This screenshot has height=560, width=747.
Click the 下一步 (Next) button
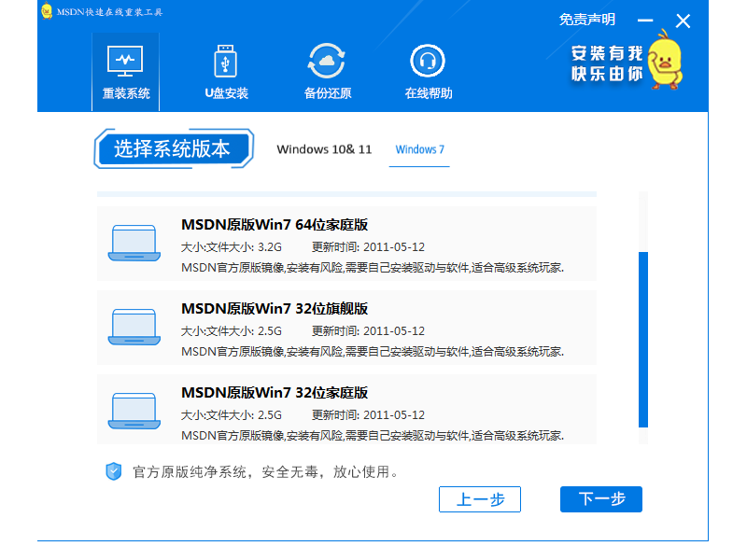[600, 499]
